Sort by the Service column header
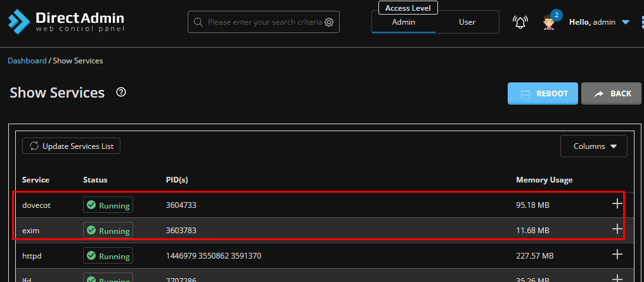This screenshot has height=282, width=644. tap(35, 180)
